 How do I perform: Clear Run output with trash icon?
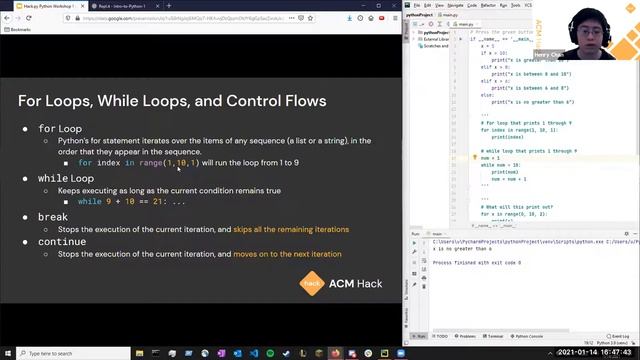point(424,287)
